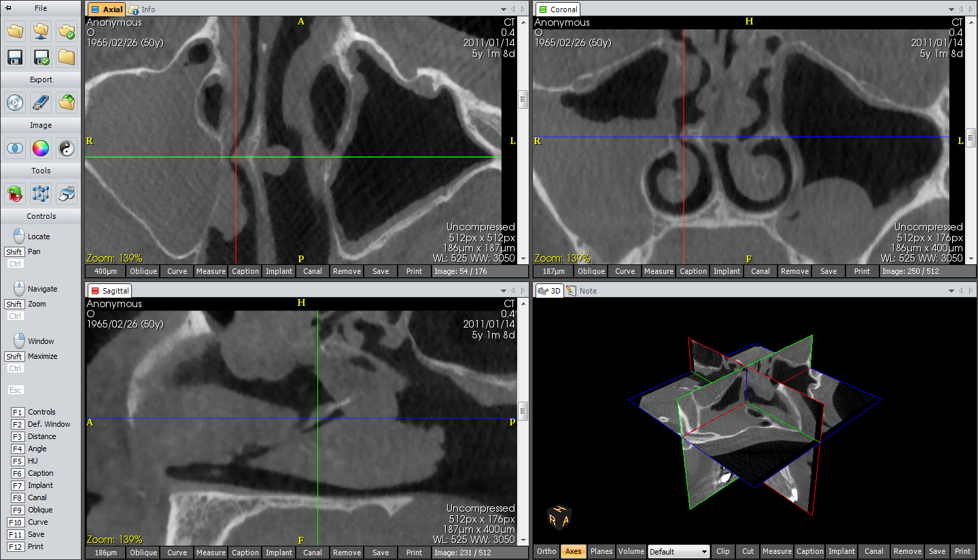Click Implant in Coronal toolbar
The width and height of the screenshot is (978, 560).
[x=727, y=271]
